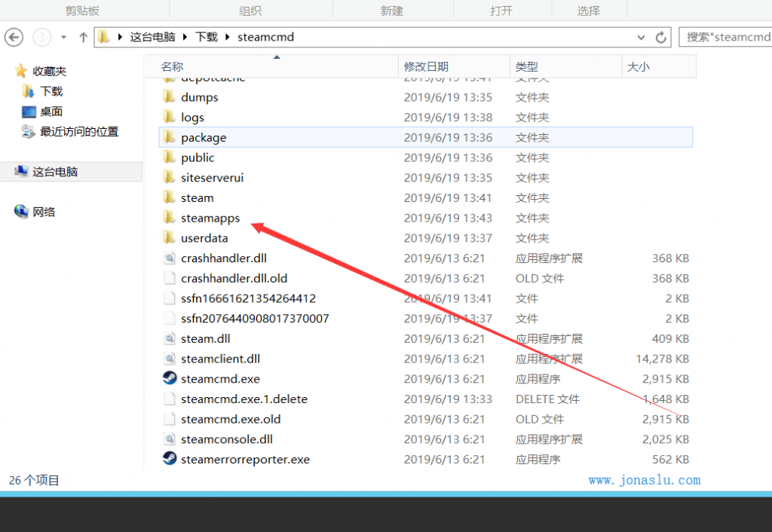Click steamcmd in the address path
772x532 pixels.
265,37
